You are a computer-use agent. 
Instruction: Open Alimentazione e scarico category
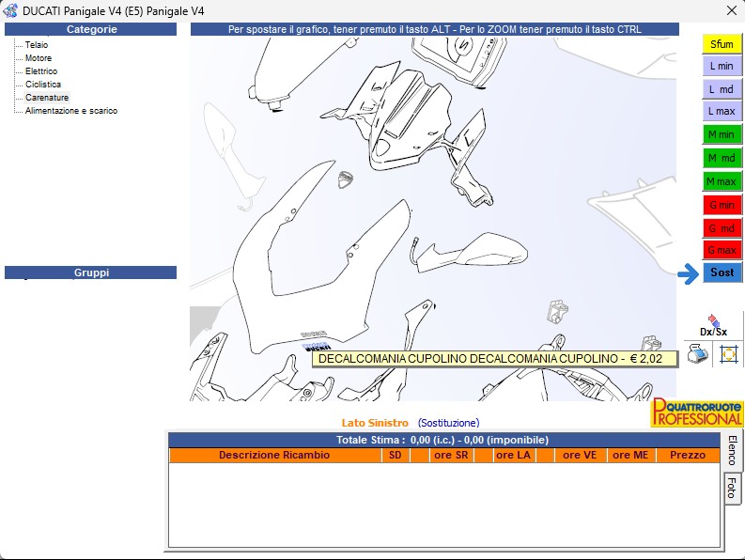(x=71, y=110)
